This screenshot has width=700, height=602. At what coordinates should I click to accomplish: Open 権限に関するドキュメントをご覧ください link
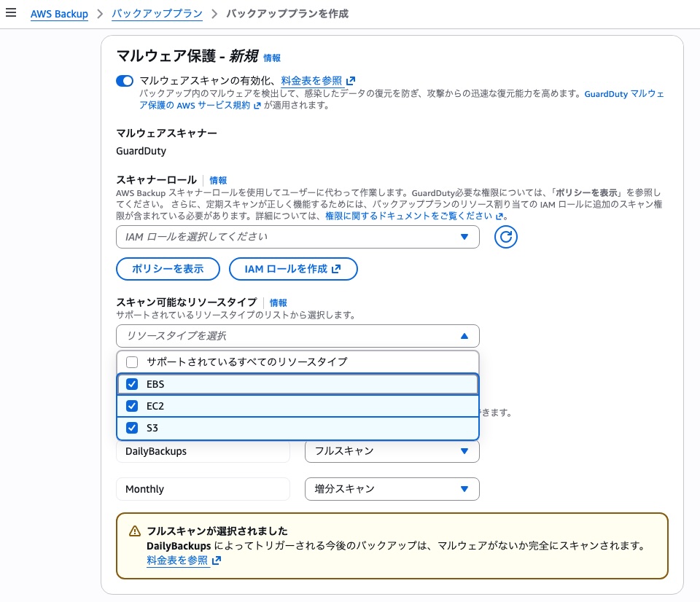[408, 216]
